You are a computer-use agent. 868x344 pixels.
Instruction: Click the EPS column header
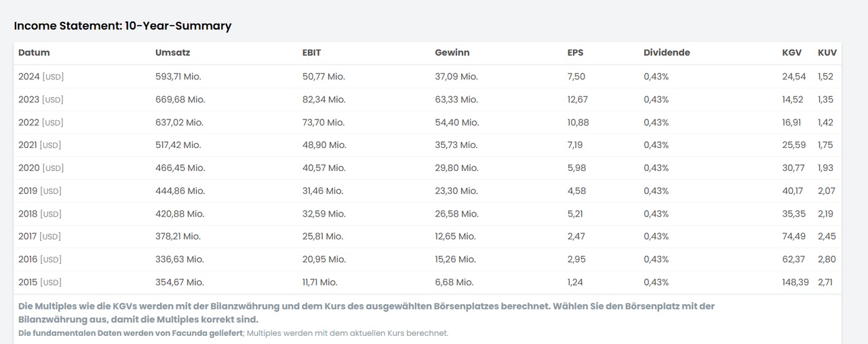(575, 53)
